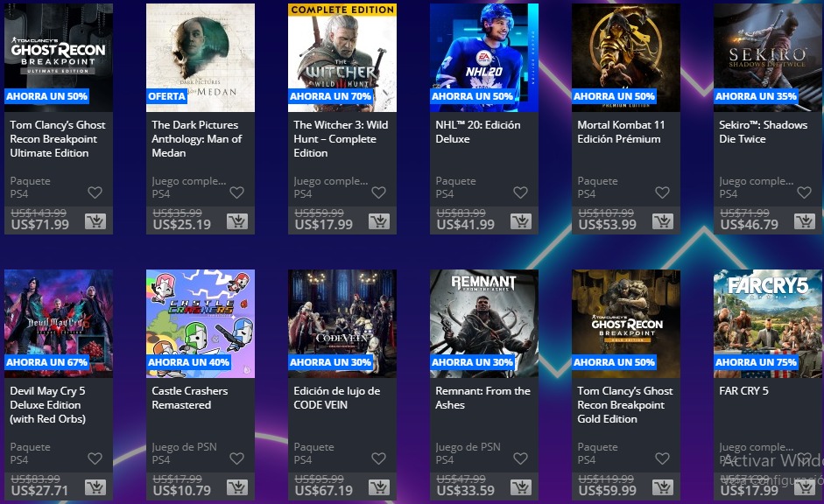824x504 pixels.
Task: Toggle wishlist heart for Devil May Cry 5
Action: pos(95,458)
